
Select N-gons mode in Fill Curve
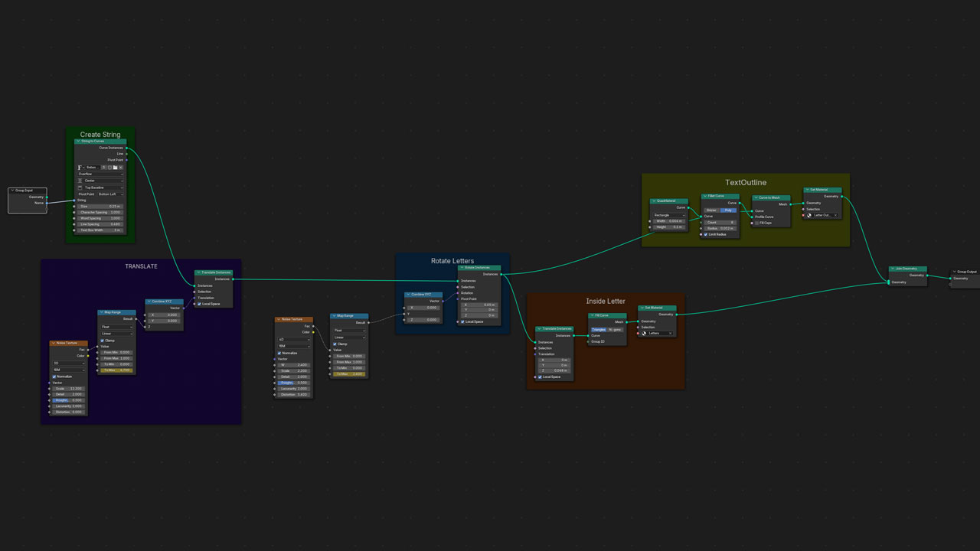tap(616, 329)
